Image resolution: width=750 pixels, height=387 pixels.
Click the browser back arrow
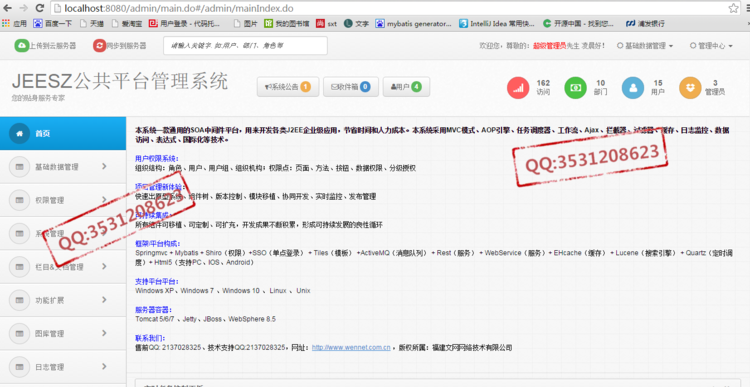point(8,8)
